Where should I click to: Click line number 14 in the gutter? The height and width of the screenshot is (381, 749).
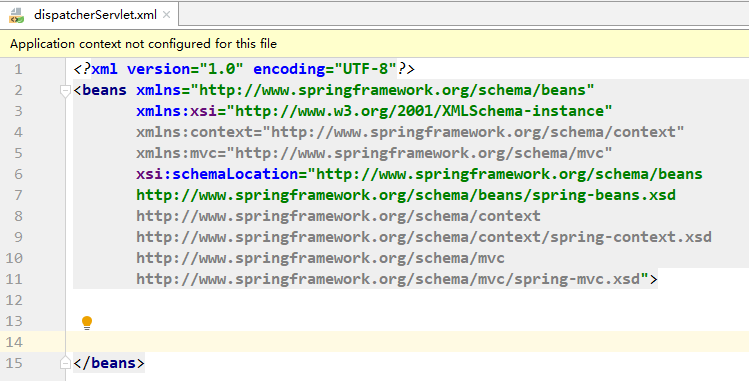click(14, 342)
